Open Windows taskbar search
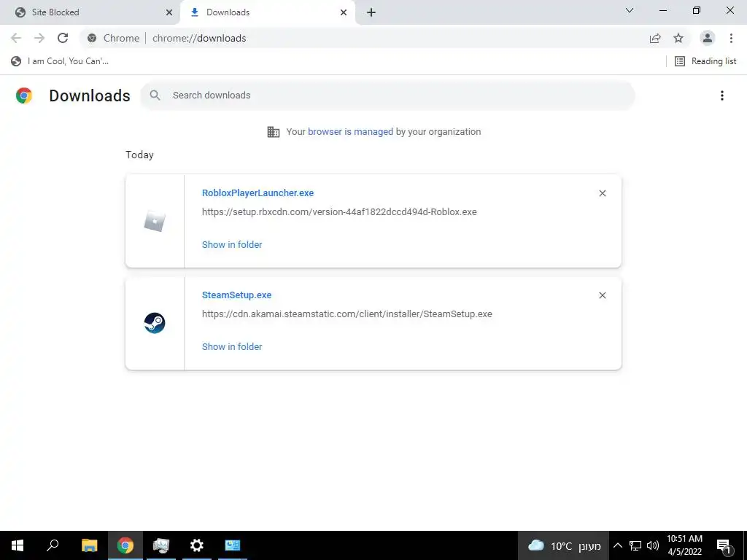The image size is (747, 560). pos(53,545)
